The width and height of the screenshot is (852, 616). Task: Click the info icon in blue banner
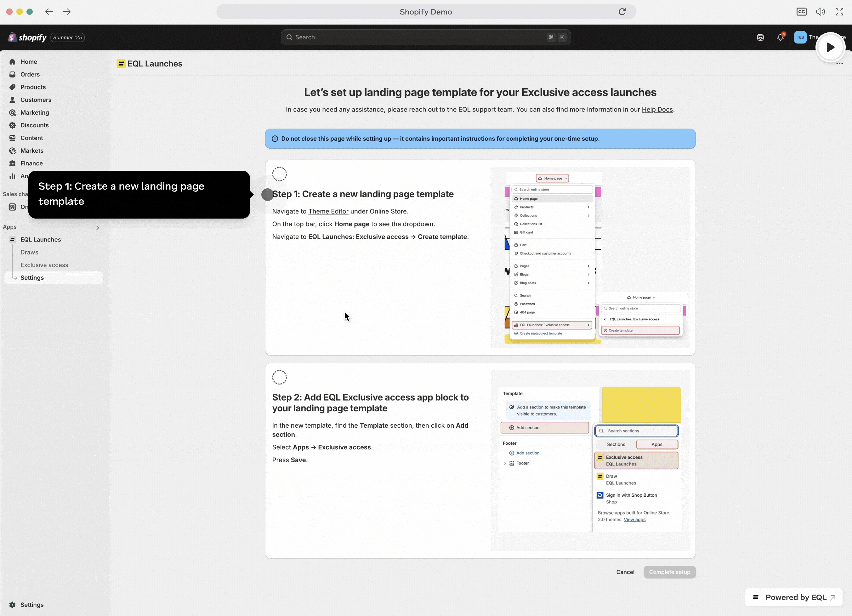click(x=275, y=139)
